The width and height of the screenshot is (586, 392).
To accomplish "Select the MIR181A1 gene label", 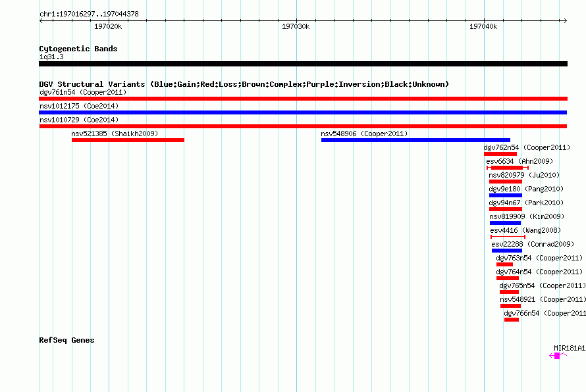I will [570, 348].
